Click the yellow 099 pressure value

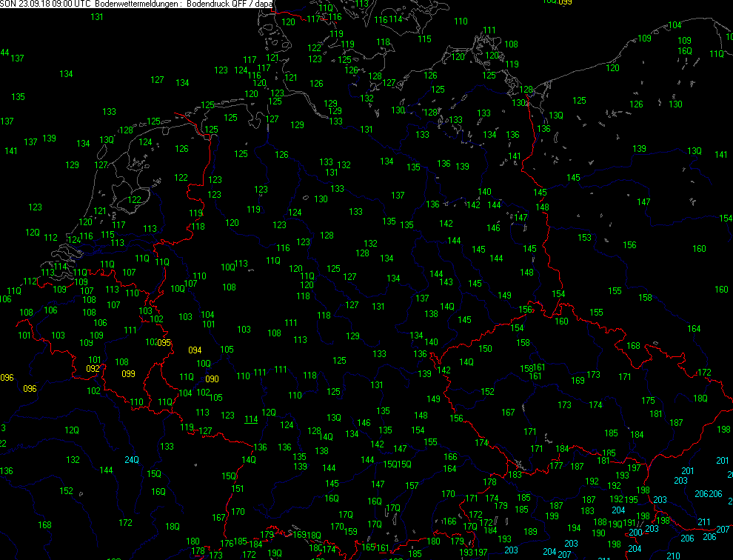128,374
